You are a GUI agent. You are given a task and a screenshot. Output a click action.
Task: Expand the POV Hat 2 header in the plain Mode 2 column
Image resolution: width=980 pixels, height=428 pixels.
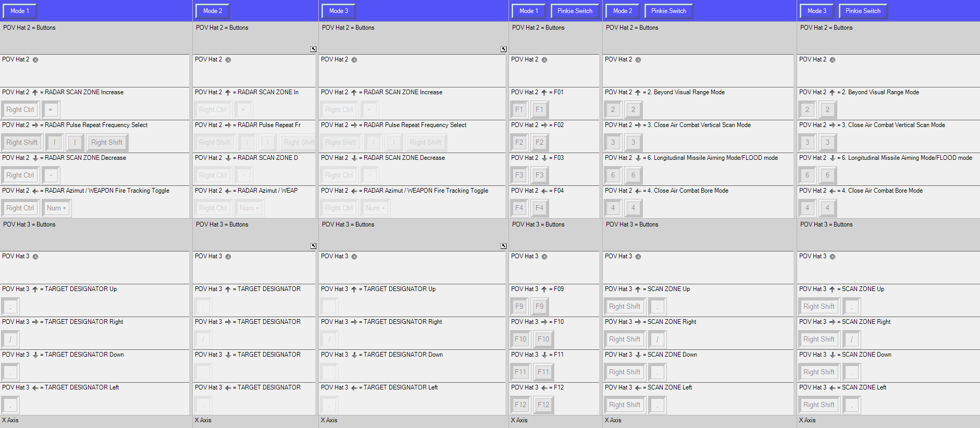(x=313, y=49)
